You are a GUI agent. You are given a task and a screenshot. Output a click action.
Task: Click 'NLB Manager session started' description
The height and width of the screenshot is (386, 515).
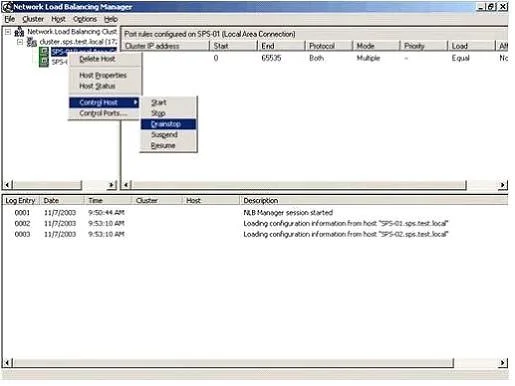(288, 213)
